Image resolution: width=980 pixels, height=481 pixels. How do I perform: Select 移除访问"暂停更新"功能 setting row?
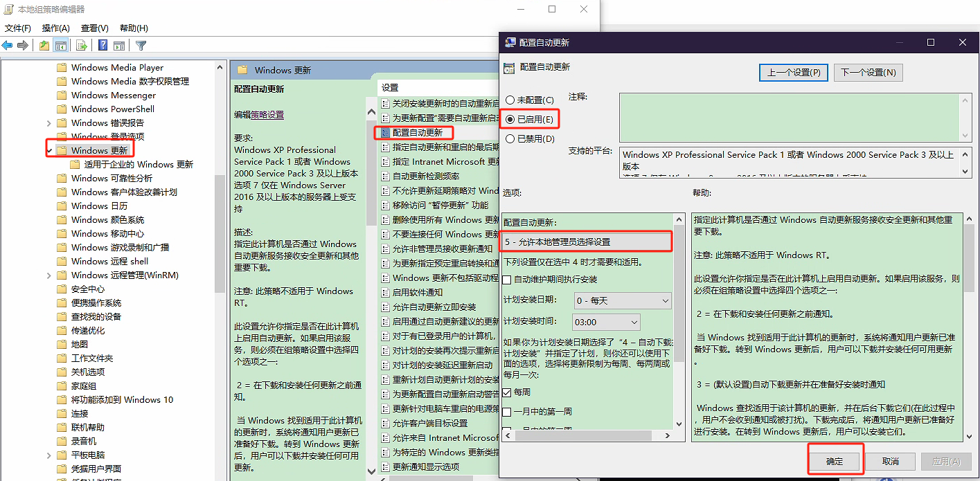[440, 205]
